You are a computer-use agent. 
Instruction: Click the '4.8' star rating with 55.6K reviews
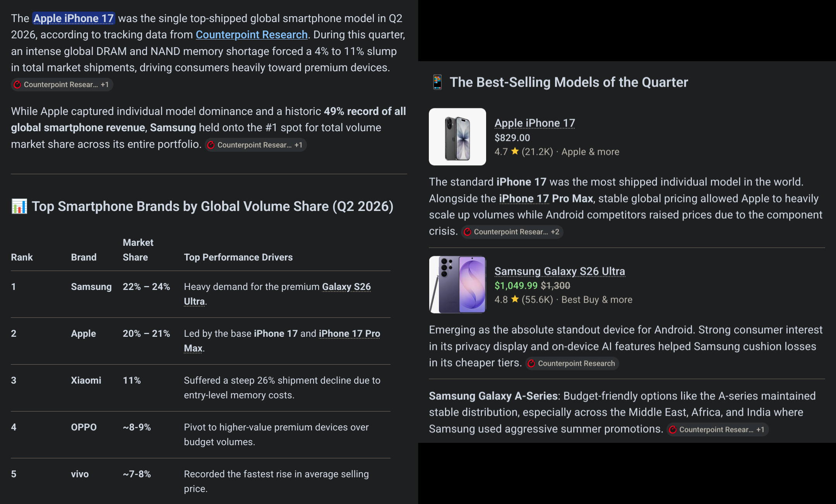coord(524,300)
